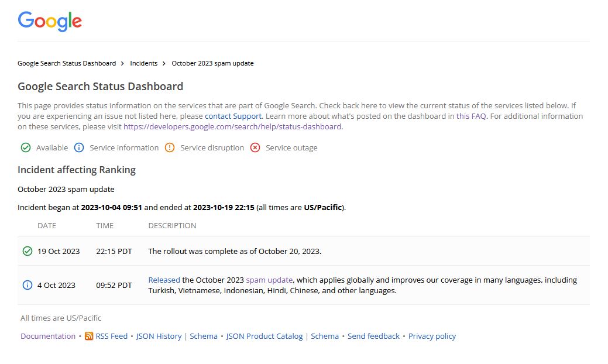The image size is (608, 364).
Task: Click the Google logo
Action: 50,21
